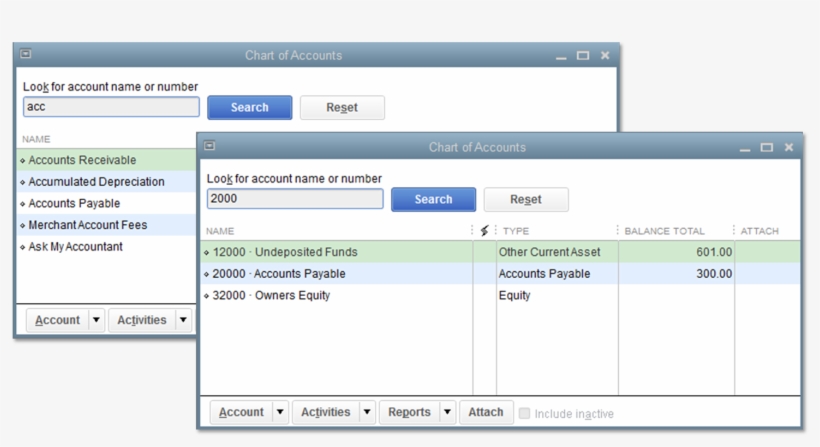820x447 pixels.
Task: Select 12000 Undeposited Funds row
Action: (500, 252)
